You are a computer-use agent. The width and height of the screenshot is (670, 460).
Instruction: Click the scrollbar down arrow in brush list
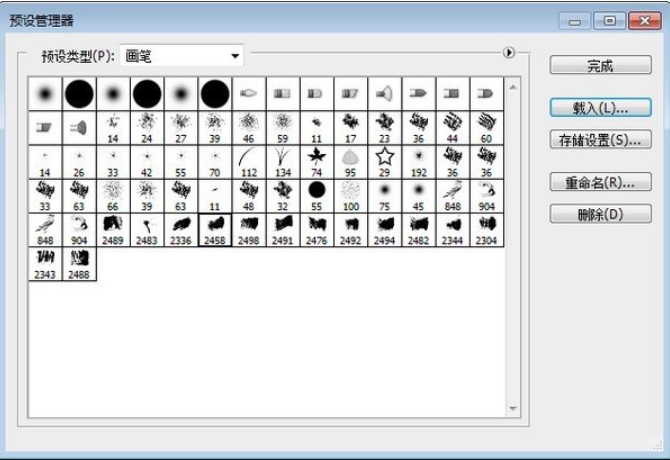(x=513, y=409)
